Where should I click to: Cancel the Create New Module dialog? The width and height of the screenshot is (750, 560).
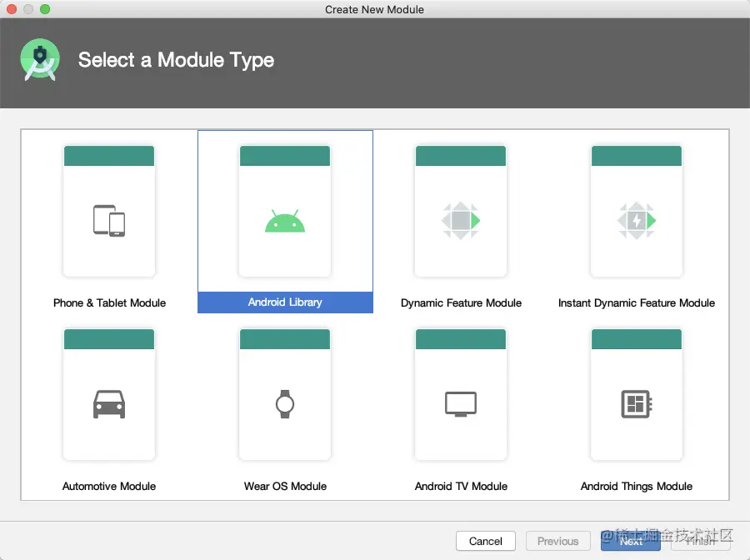tap(486, 541)
